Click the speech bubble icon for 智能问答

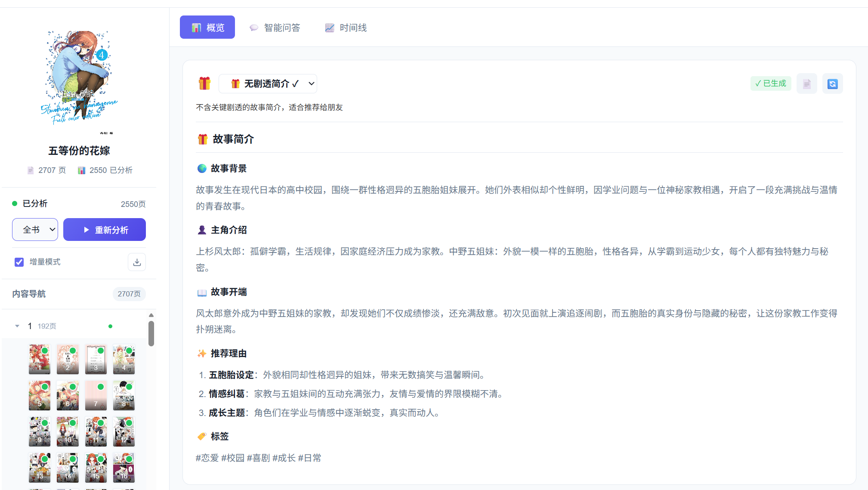pos(254,28)
